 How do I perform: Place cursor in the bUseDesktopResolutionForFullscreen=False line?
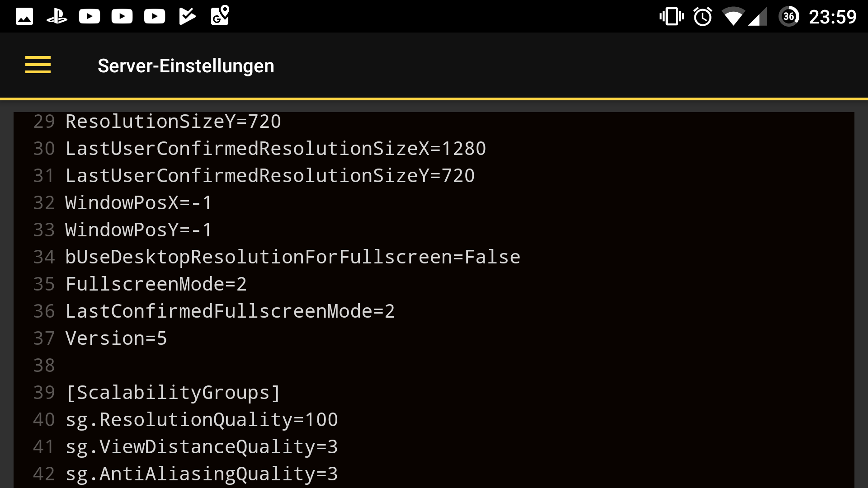(x=293, y=257)
